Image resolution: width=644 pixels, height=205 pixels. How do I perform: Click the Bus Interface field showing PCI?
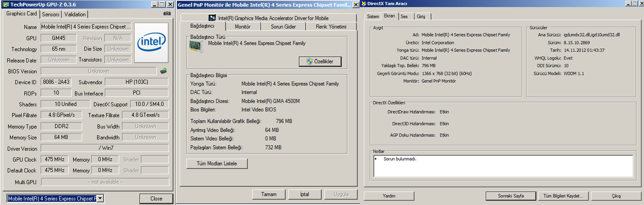137,93
